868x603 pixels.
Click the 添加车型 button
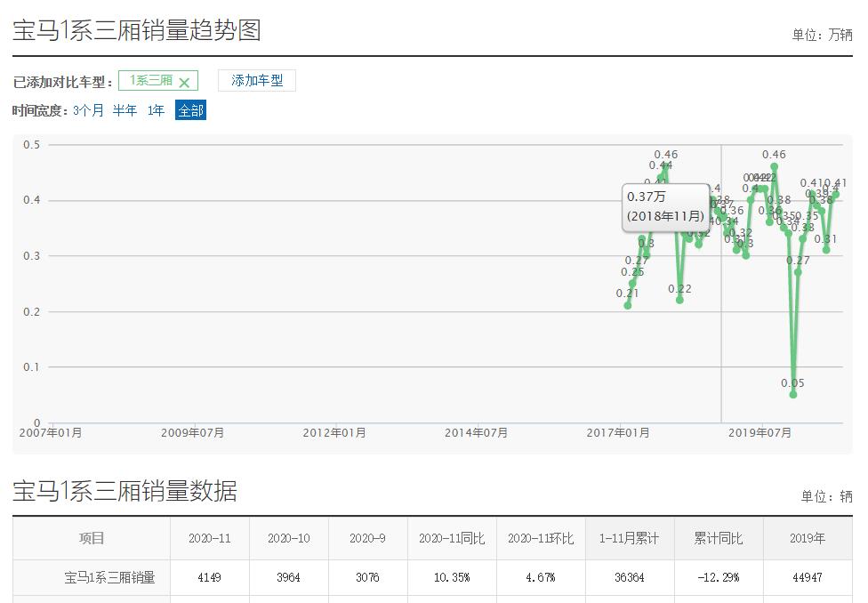[x=257, y=80]
